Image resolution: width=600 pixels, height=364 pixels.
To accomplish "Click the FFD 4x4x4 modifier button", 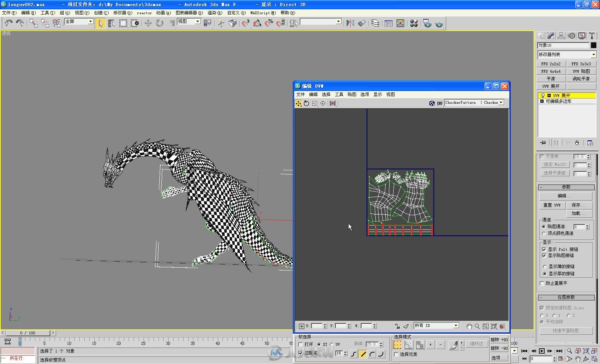I will [551, 71].
